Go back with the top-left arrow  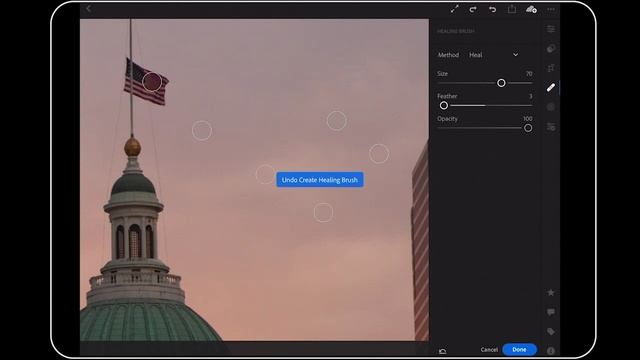click(89, 9)
